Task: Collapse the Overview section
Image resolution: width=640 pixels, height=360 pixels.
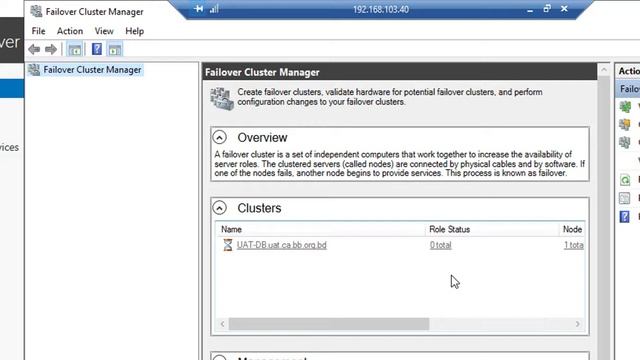Action: tap(220, 138)
